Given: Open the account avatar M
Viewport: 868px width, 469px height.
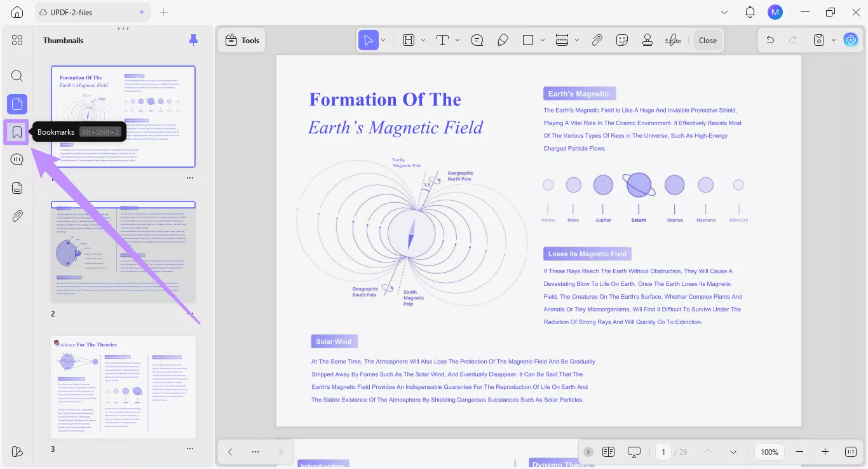Looking at the screenshot, I should pos(775,12).
